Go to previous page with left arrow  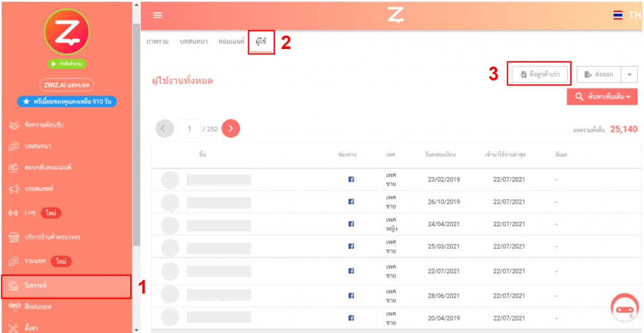(x=165, y=129)
